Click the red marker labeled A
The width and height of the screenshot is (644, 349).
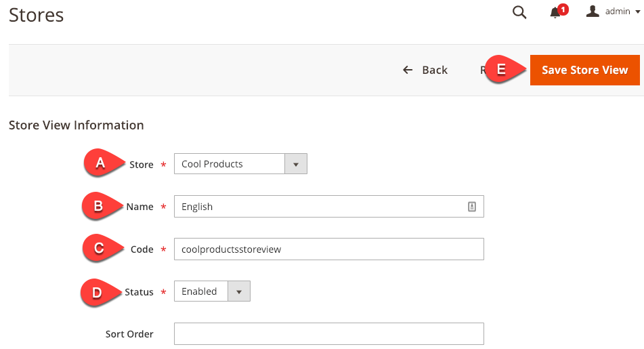click(101, 163)
